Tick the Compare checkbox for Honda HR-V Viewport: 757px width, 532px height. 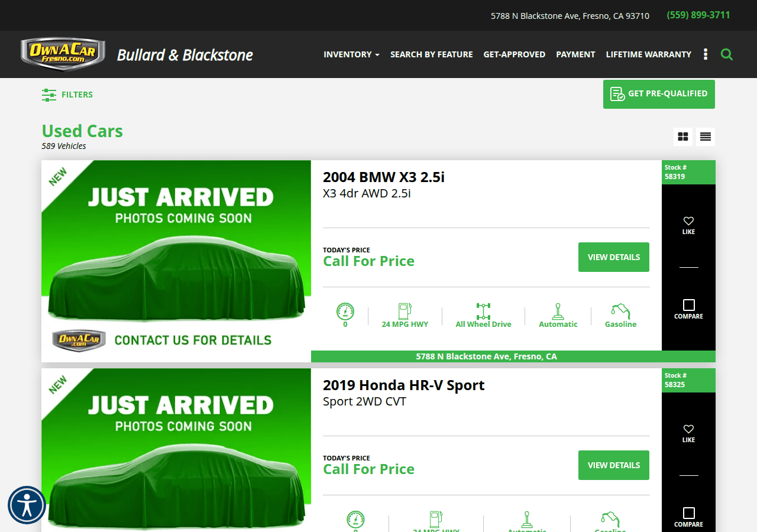pyautogui.click(x=688, y=513)
